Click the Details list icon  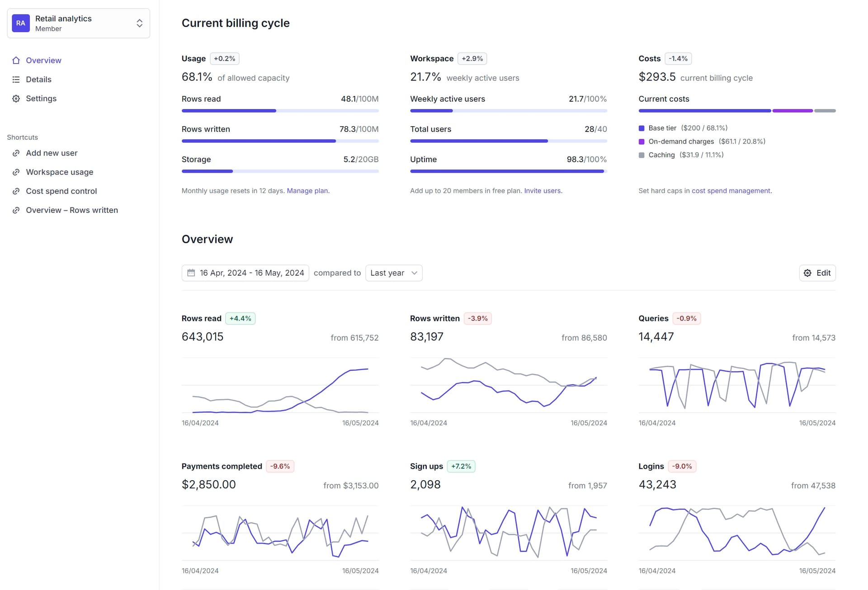click(16, 80)
